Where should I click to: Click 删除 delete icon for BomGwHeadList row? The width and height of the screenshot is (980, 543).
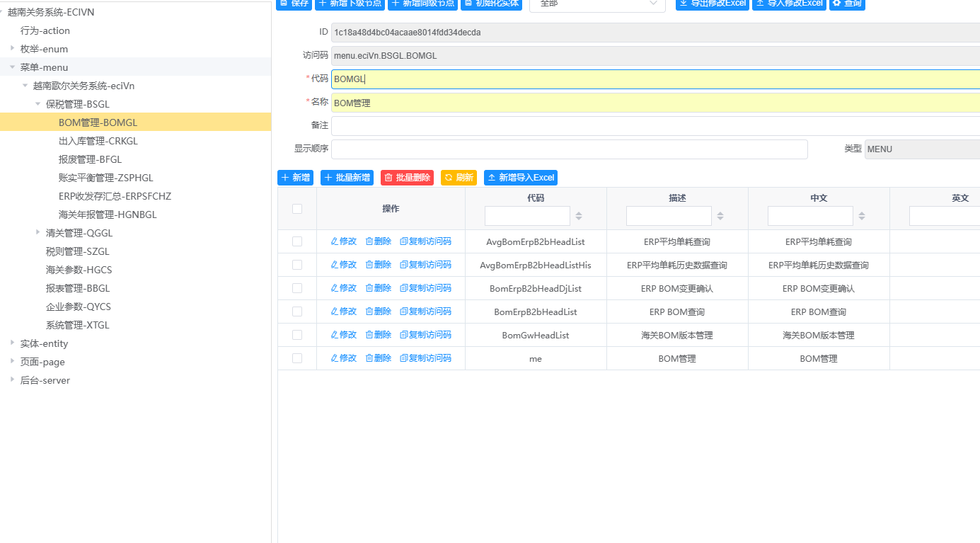379,335
